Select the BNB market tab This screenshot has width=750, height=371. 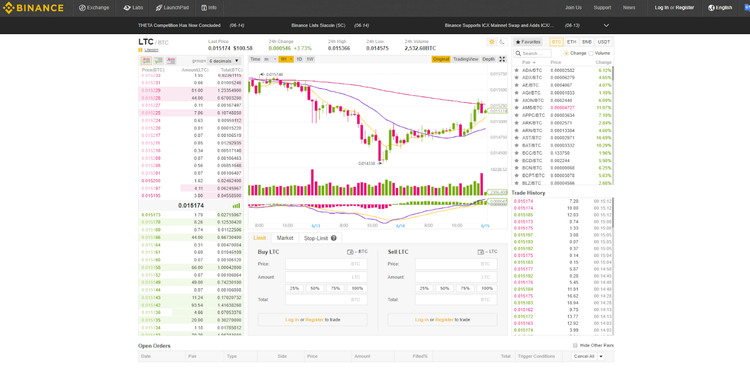pos(587,42)
